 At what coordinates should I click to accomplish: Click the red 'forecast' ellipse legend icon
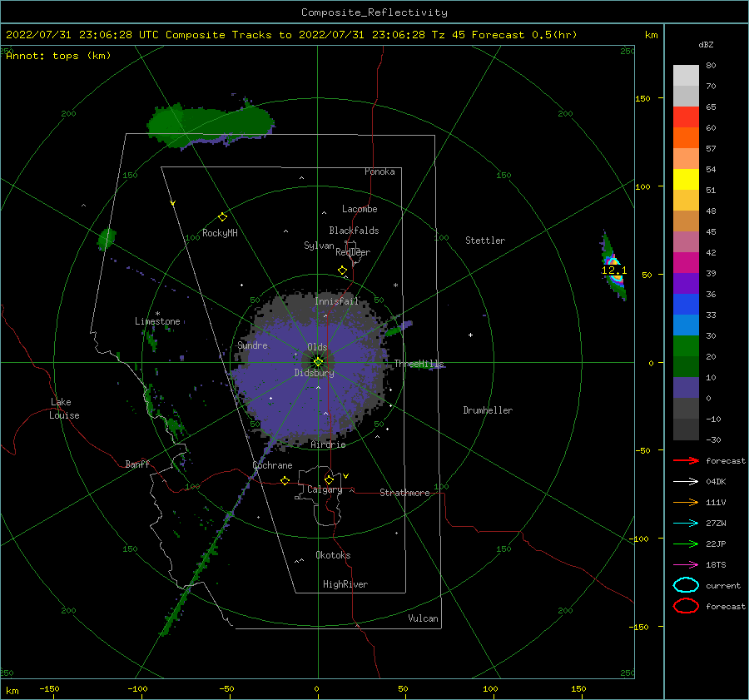tap(686, 606)
